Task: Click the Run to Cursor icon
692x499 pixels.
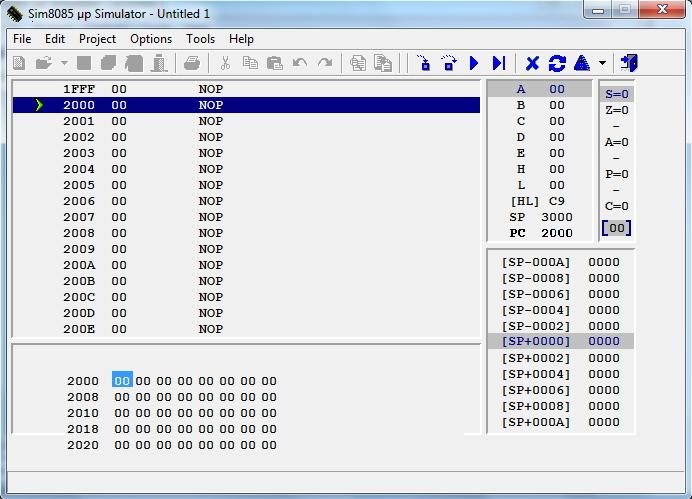Action: pyautogui.click(x=499, y=63)
